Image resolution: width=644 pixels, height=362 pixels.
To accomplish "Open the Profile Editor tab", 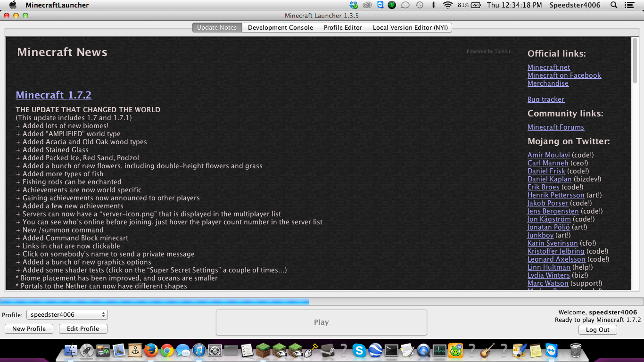I will coord(343,27).
